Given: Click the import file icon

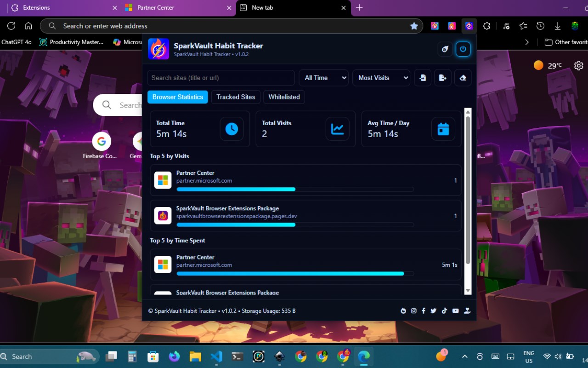Looking at the screenshot, I should 423,78.
